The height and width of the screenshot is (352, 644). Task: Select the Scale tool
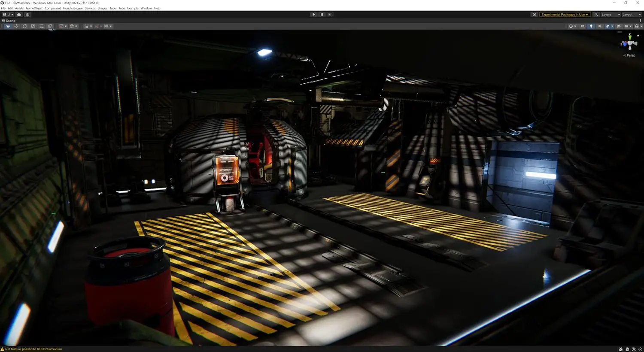[33, 26]
